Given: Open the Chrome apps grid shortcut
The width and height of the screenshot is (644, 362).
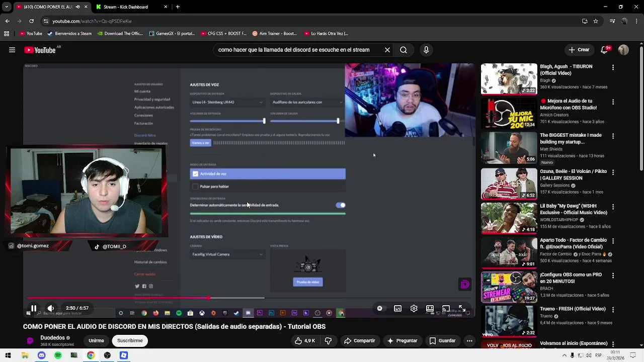Looking at the screenshot, I should coord(7,34).
